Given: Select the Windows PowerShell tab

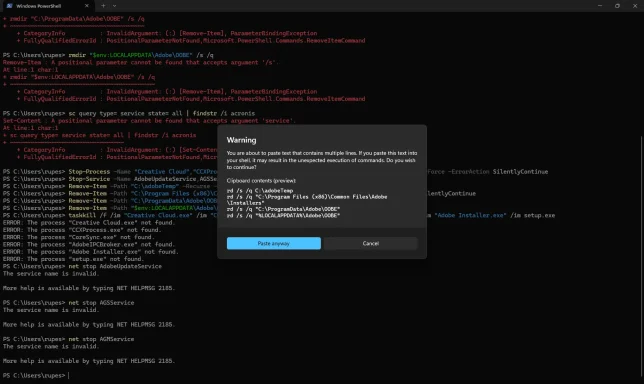Looking at the screenshot, I should click(x=47, y=6).
